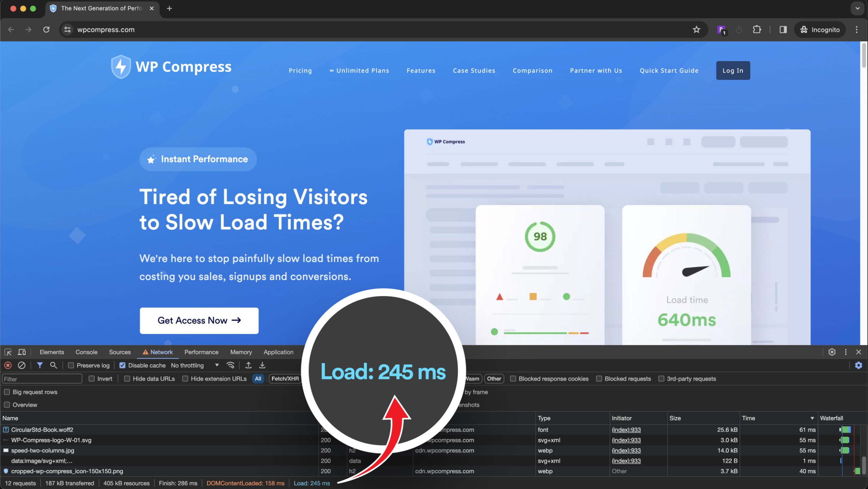Switch to the Console tab

pos(86,352)
